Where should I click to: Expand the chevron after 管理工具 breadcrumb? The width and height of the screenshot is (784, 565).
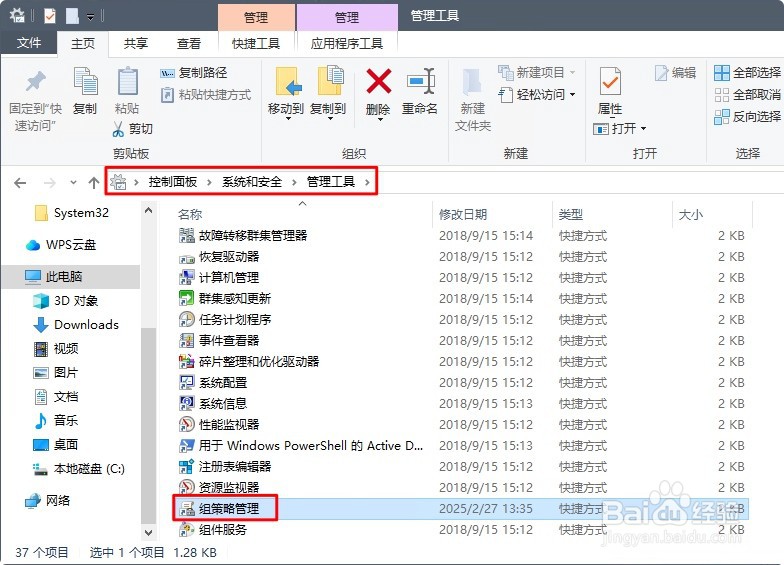[x=368, y=182]
